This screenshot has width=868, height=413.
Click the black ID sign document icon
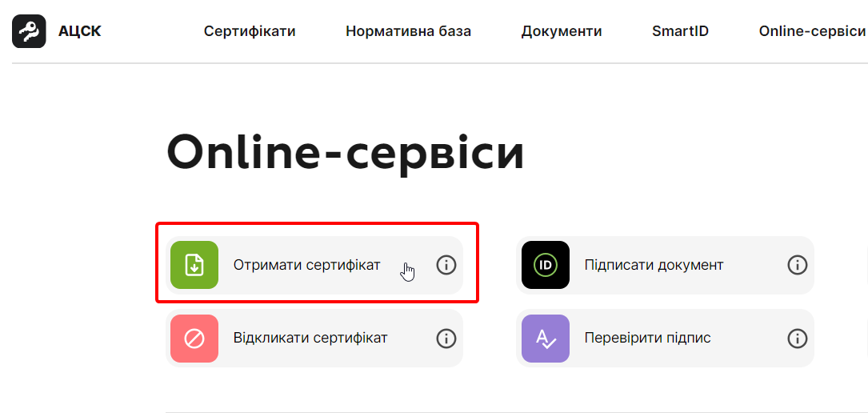click(546, 265)
